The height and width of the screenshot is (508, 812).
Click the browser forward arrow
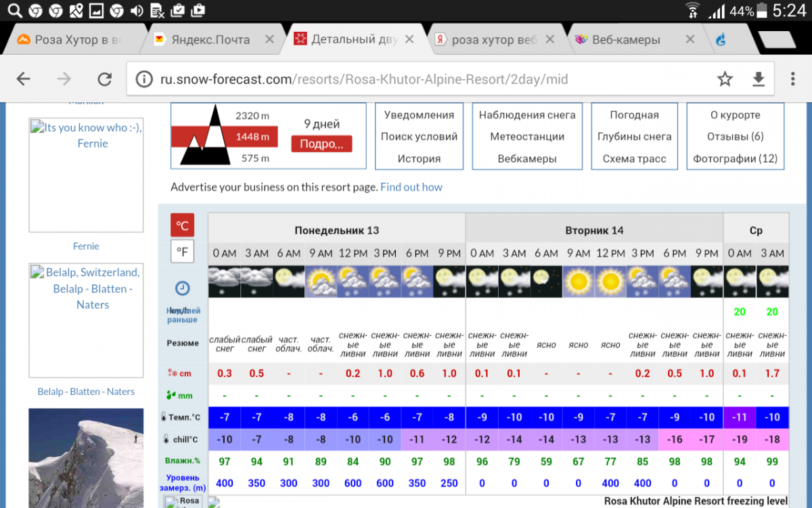coord(64,79)
